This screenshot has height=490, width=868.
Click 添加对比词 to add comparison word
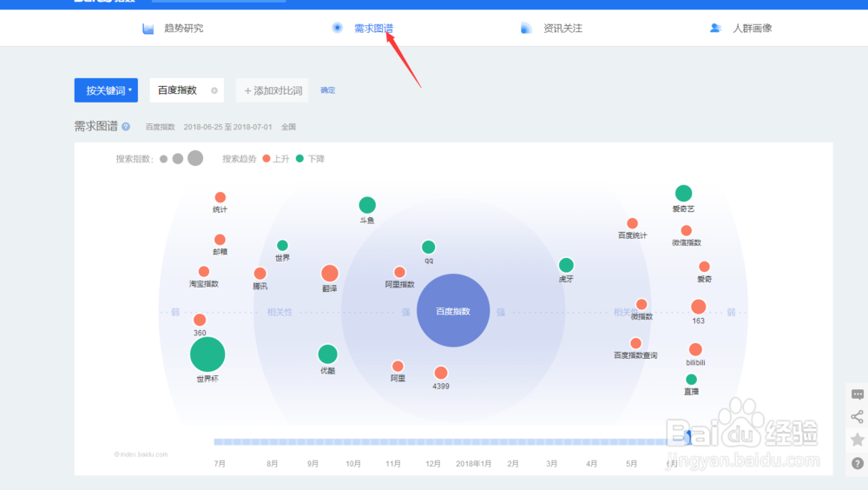(x=273, y=90)
